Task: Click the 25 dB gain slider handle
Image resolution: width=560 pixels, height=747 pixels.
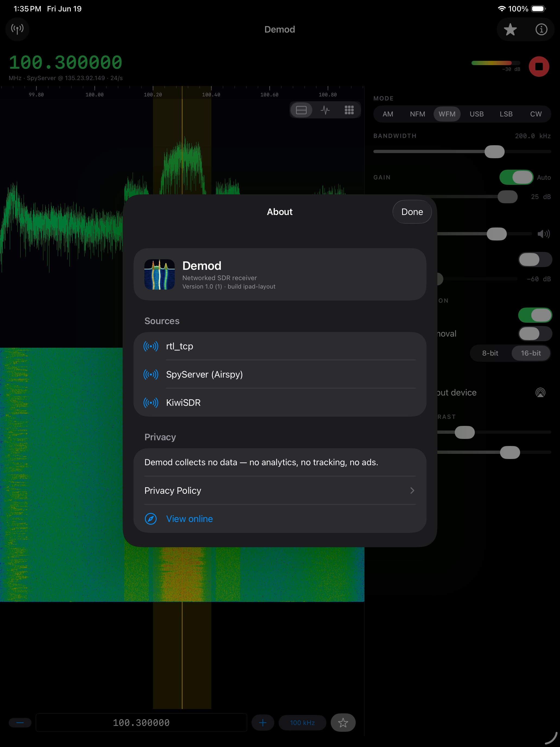Action: pyautogui.click(x=507, y=197)
